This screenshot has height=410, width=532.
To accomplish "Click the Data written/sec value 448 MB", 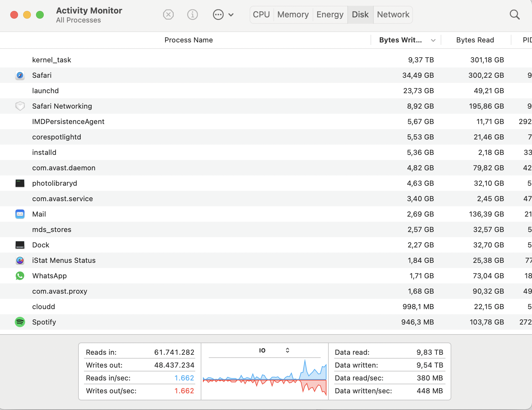I will (430, 391).
